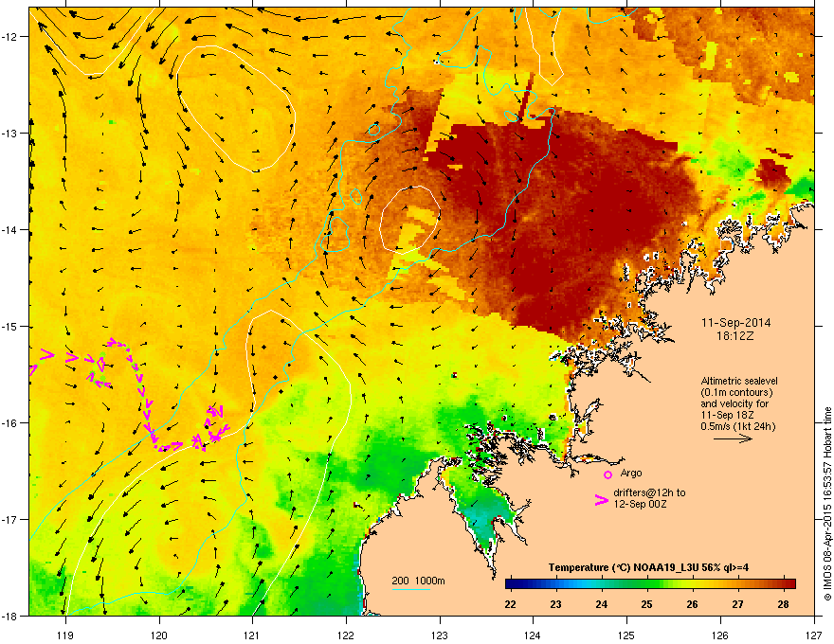
Task: Click the latitude axis label -16
Action: [x=9, y=423]
